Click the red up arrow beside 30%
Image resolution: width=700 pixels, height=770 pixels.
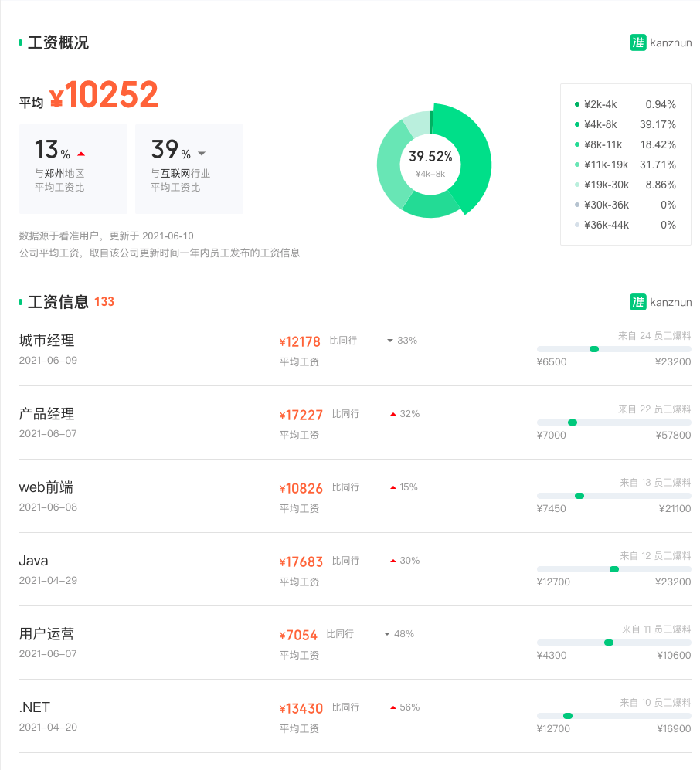393,561
